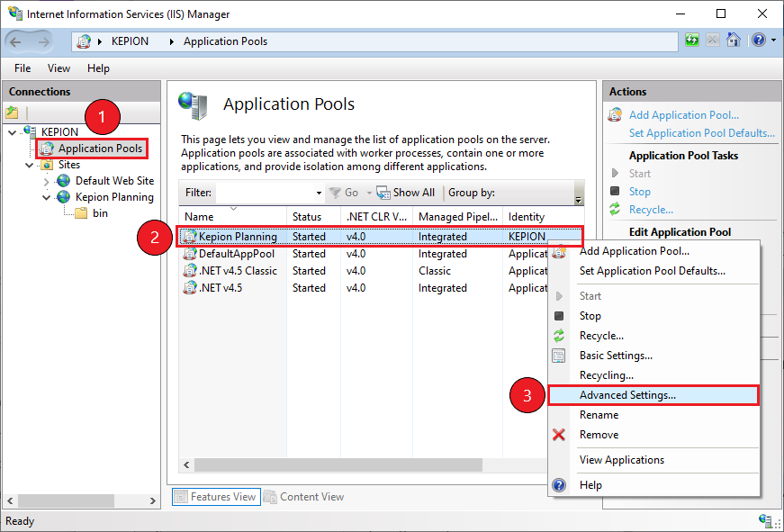The width and height of the screenshot is (784, 532).
Task: Expand the Default Web Site node
Action: point(47,182)
